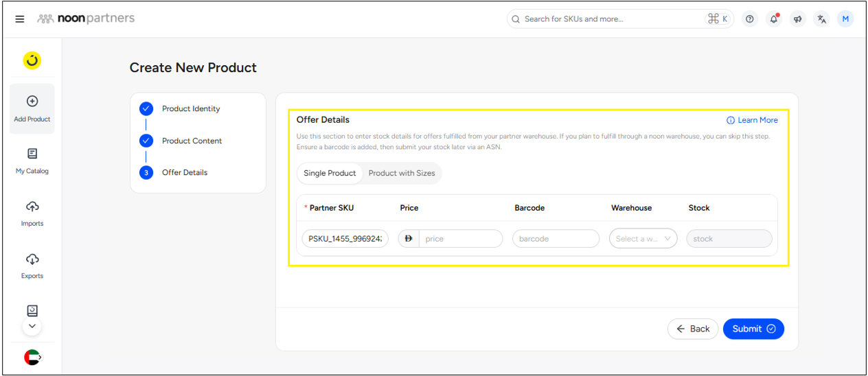Open the user profile avatar M
Screen dimensions: 868x376
click(x=845, y=19)
